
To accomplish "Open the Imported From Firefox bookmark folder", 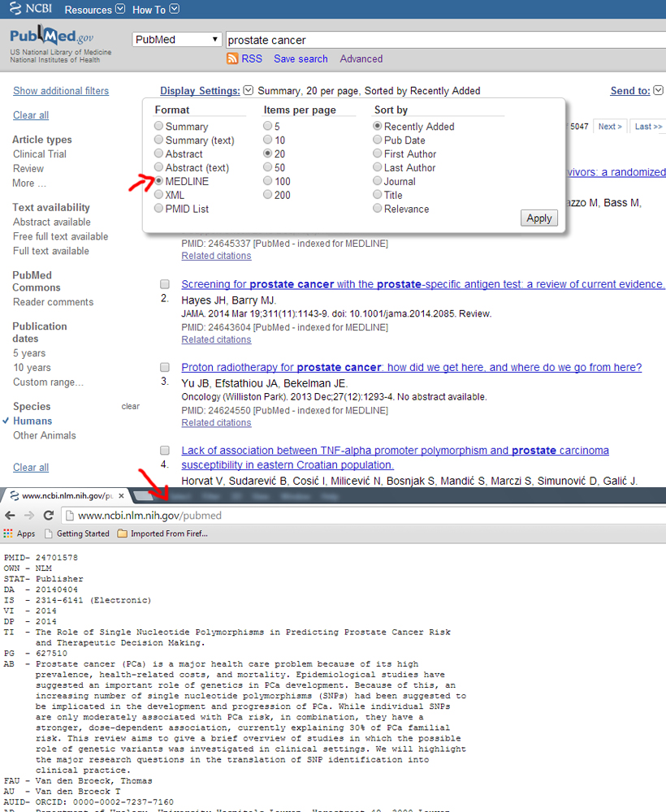I will tap(162, 533).
